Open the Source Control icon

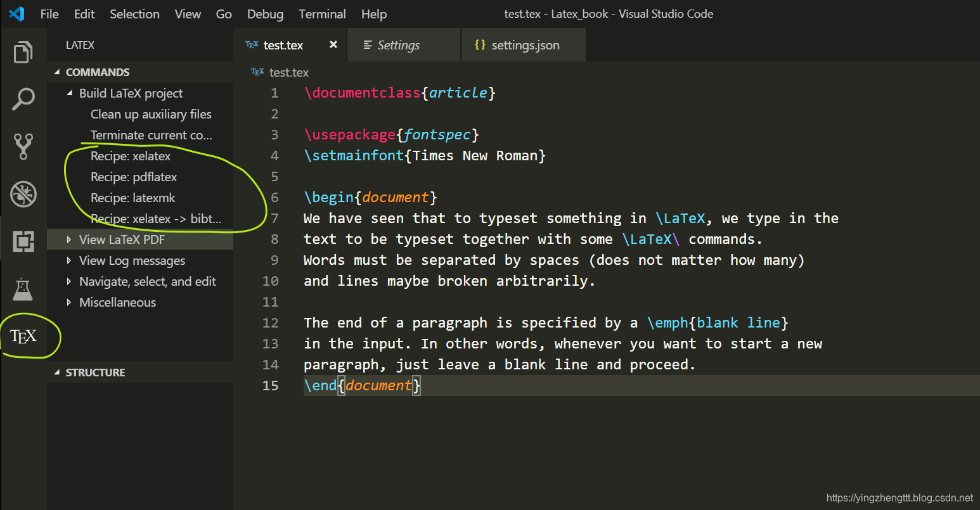23,146
